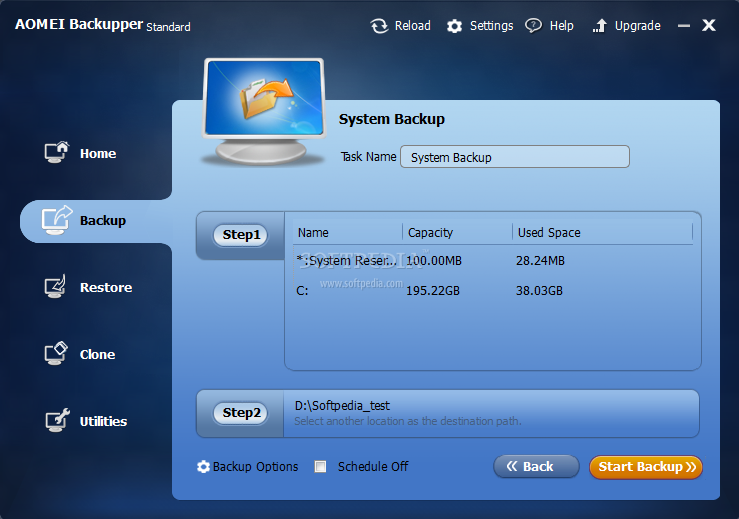Image resolution: width=739 pixels, height=519 pixels.
Task: Click the Upgrade arrow icon
Action: click(x=599, y=25)
